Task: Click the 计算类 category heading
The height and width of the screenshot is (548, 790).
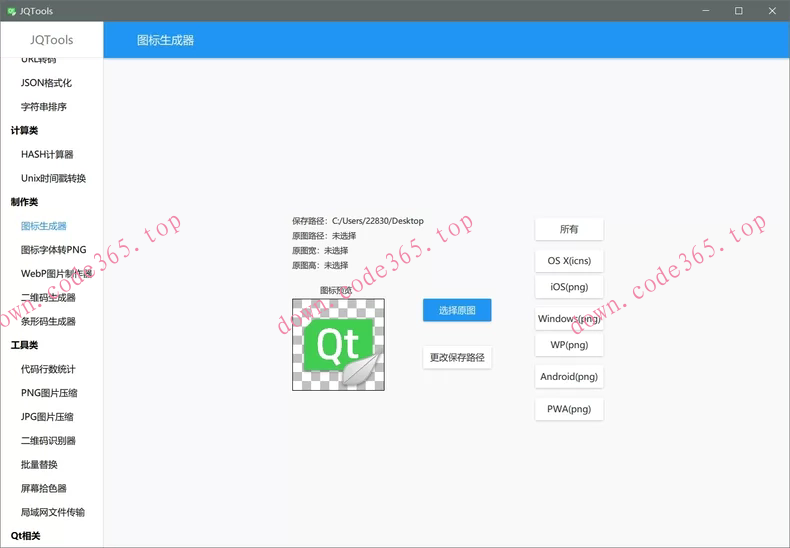Action: pos(24,130)
